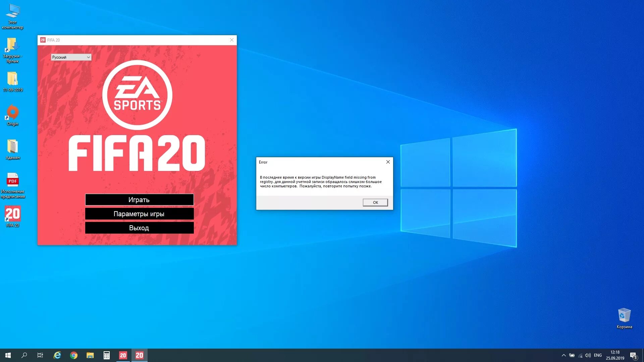Open the network tray icon
644x362 pixels.
[580, 355]
